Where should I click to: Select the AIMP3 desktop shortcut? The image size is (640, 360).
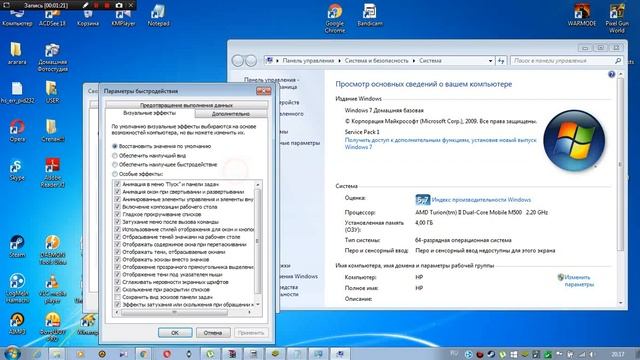tap(17, 323)
